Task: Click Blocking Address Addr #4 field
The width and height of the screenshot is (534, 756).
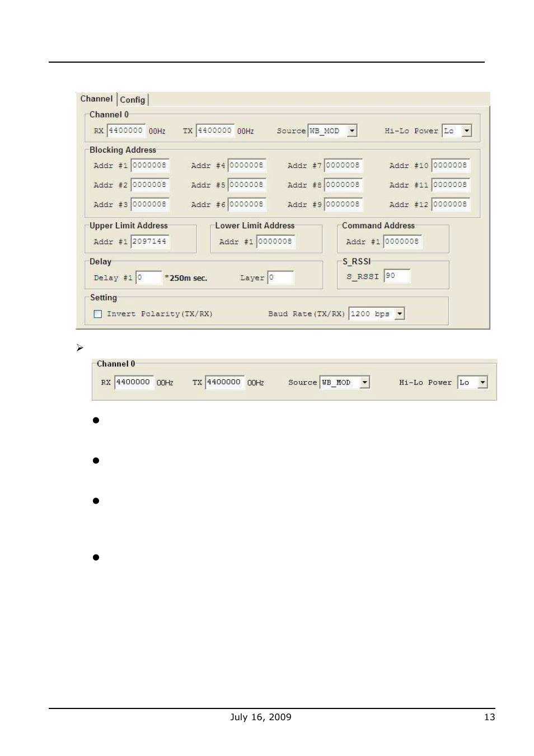Action: 247,166
